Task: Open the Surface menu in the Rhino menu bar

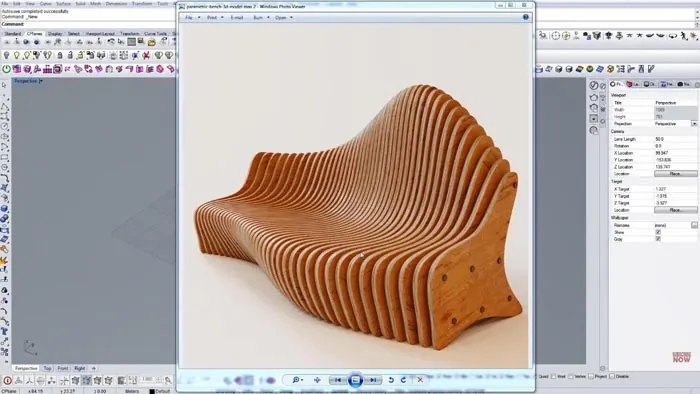Action: point(63,4)
